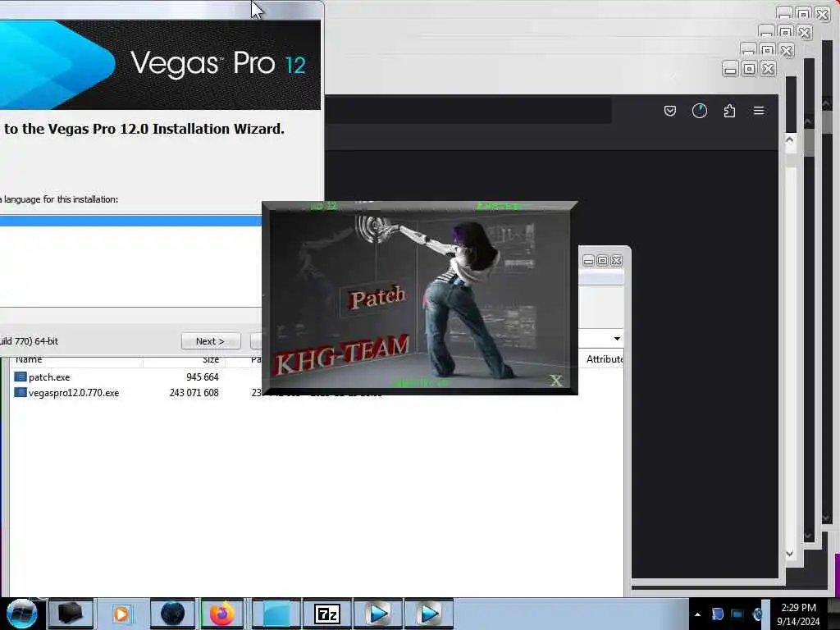Click the patch.exe file icon
The height and width of the screenshot is (630, 840).
pos(21,377)
